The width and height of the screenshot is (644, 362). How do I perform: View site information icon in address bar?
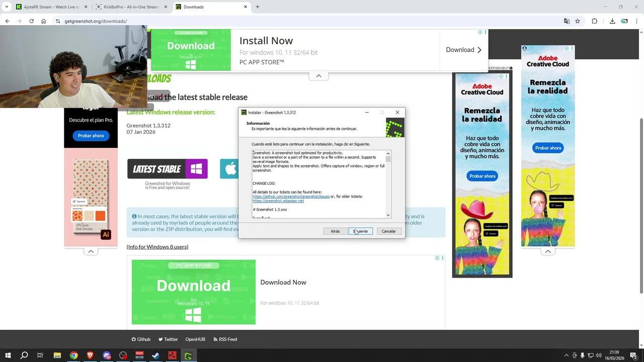point(58,21)
